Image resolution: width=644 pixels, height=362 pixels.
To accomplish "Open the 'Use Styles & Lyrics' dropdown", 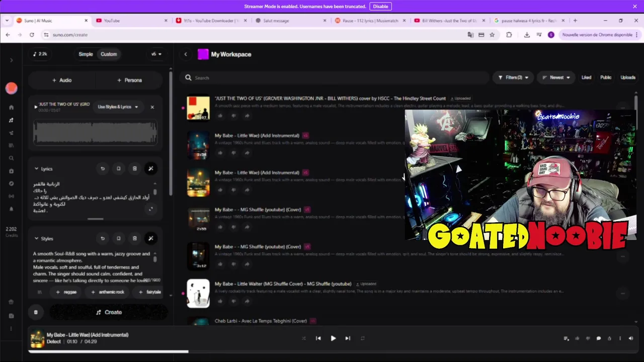I will [118, 107].
